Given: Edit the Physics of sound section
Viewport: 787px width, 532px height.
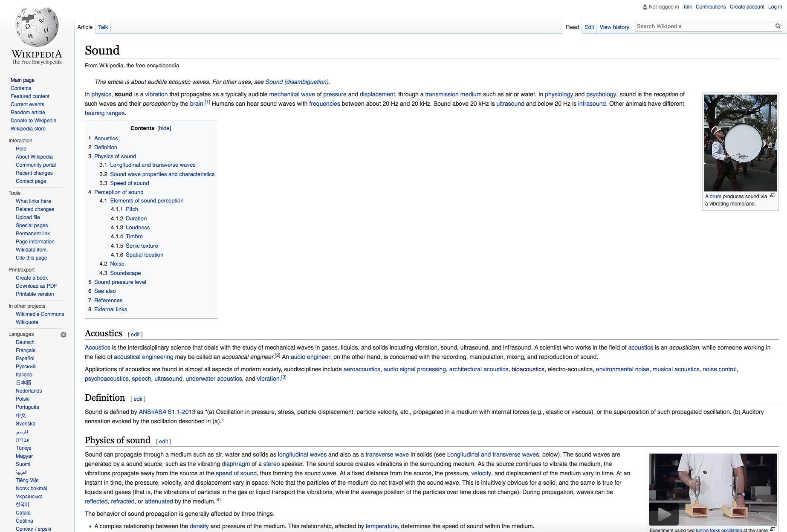Looking at the screenshot, I should 163,442.
